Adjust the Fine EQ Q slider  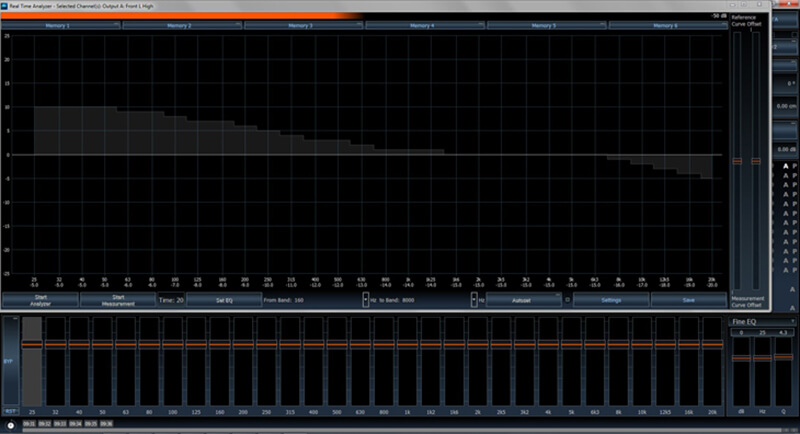tap(783, 358)
